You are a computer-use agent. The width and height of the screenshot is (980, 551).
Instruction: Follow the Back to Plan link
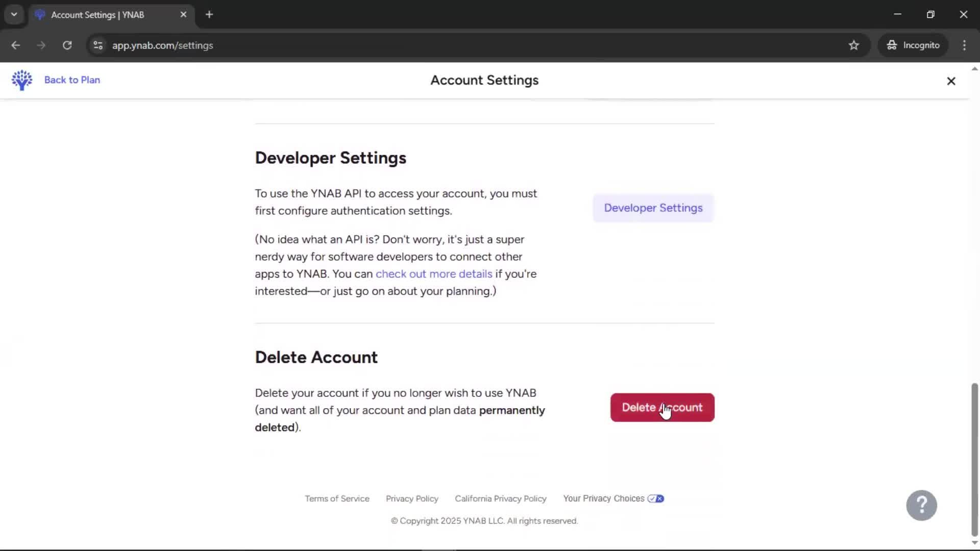click(72, 80)
